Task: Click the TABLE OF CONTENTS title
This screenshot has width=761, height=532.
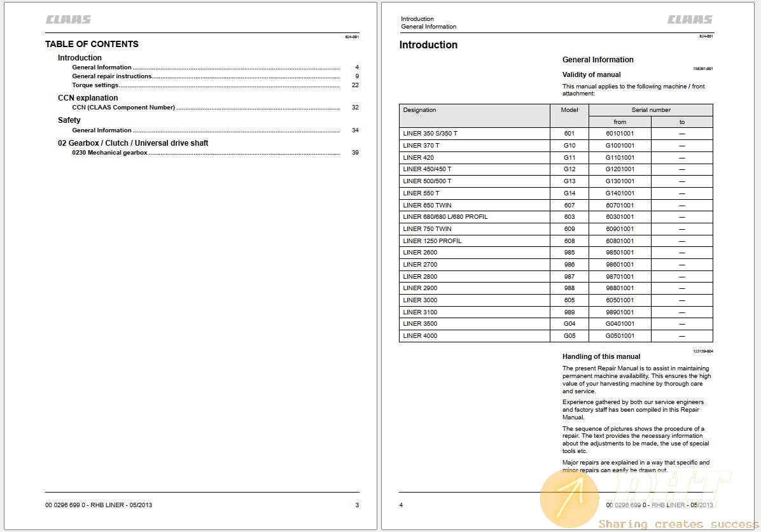Action: pos(92,44)
